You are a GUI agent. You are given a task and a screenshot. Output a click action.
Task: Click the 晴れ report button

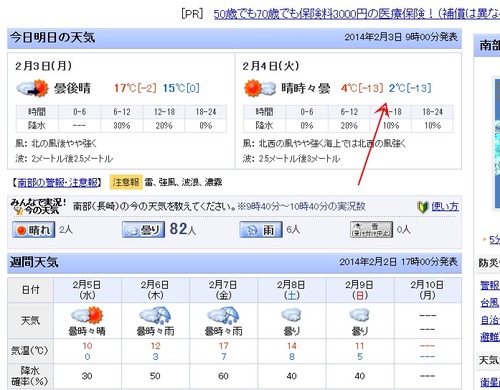pyautogui.click(x=34, y=230)
